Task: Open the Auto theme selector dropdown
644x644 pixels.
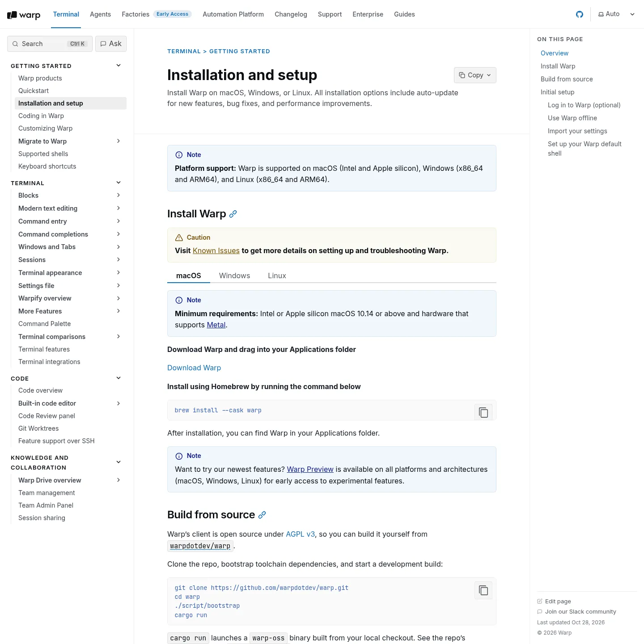Action: click(x=617, y=14)
